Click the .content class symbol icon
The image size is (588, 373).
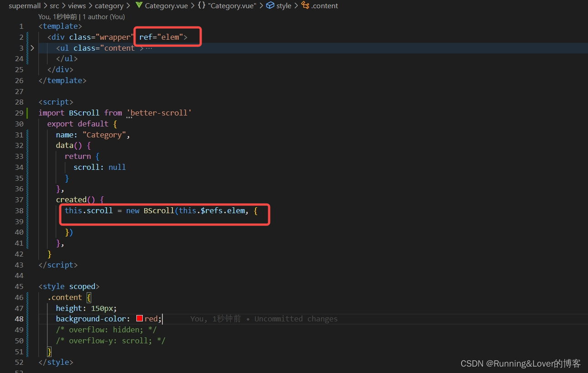(305, 5)
